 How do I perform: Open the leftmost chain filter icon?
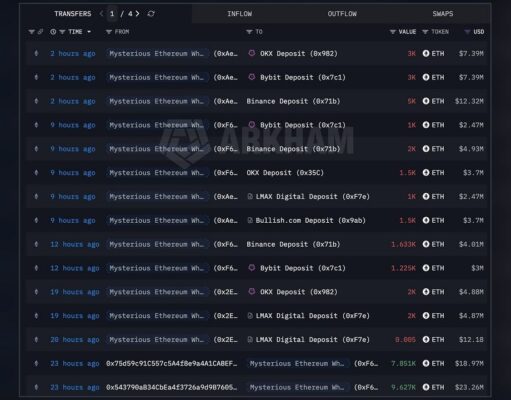[32, 32]
